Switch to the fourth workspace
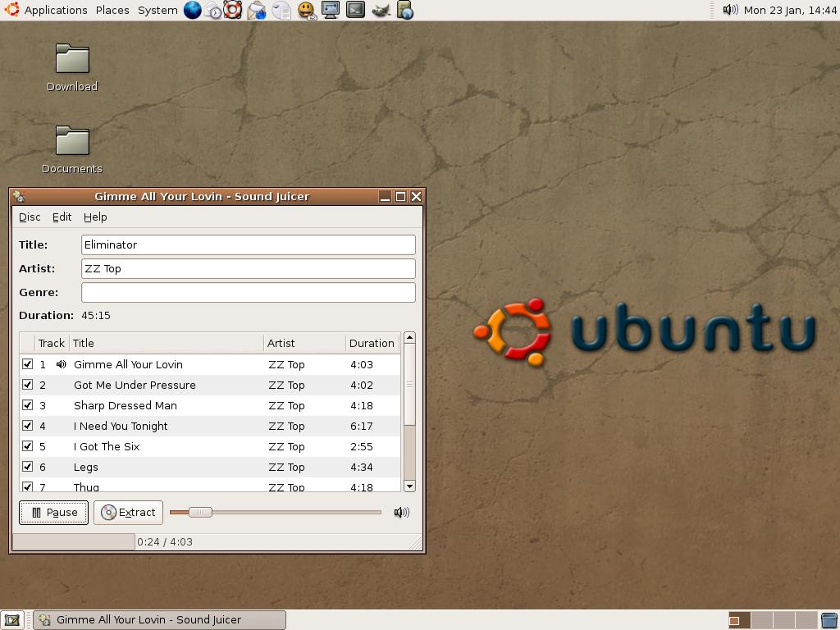Image resolution: width=840 pixels, height=630 pixels. coord(806,620)
